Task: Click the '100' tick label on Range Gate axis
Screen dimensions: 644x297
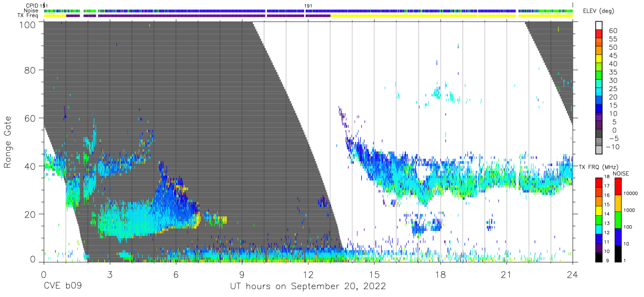Action: coord(27,25)
